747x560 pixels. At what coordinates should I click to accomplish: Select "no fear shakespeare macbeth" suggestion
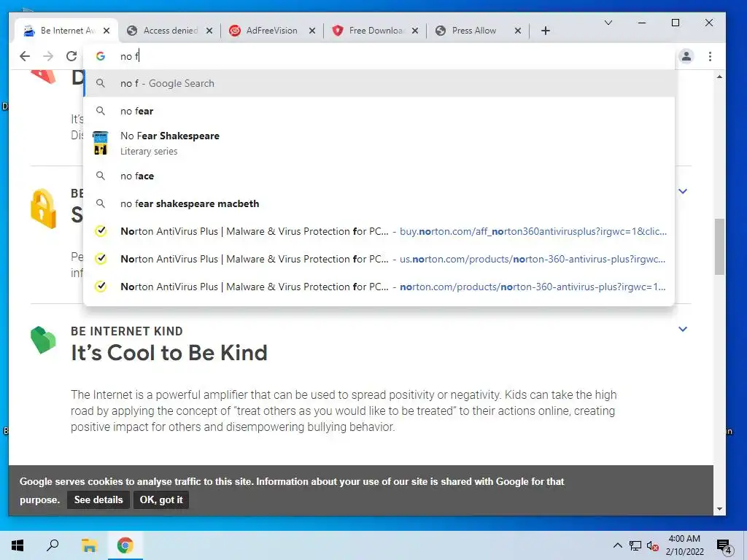[x=379, y=203]
